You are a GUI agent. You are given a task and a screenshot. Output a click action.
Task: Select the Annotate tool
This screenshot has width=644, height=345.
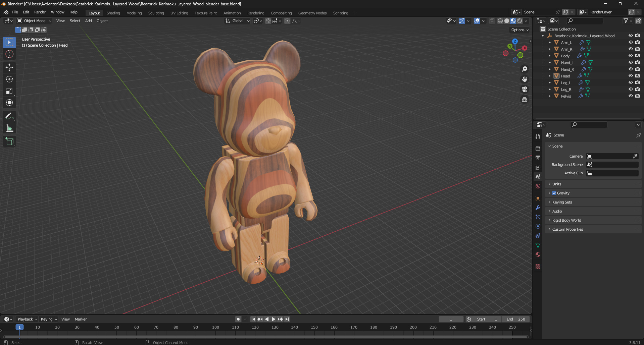coord(9,116)
